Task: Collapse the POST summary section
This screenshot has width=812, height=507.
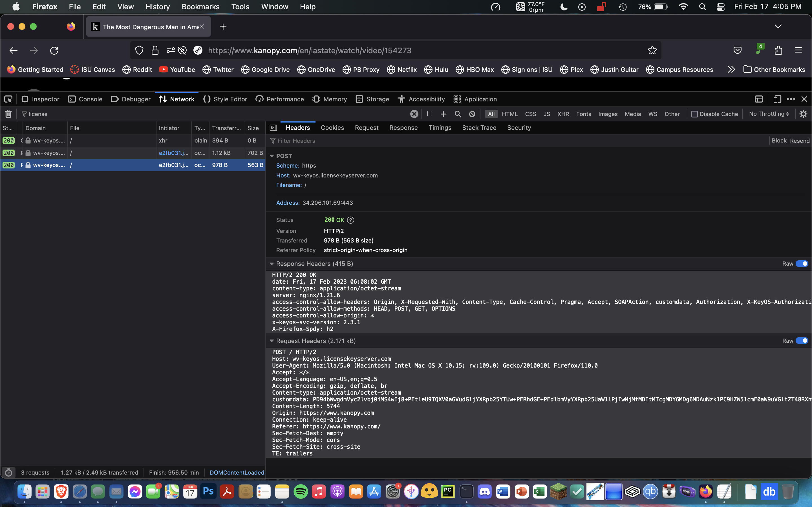Action: [x=272, y=156]
